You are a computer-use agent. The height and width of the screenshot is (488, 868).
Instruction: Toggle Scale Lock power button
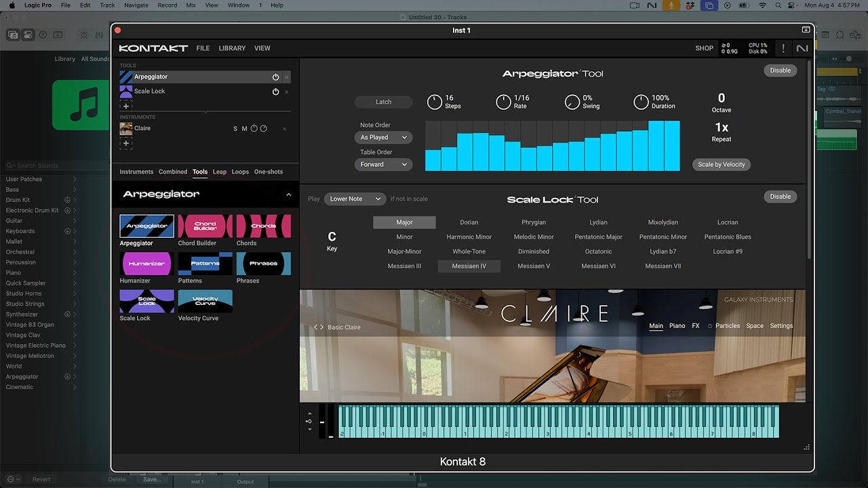click(275, 91)
